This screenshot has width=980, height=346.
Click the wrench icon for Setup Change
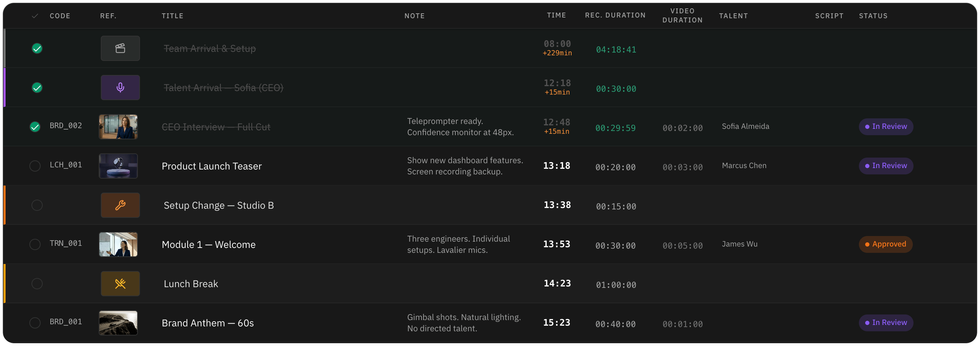tap(120, 205)
